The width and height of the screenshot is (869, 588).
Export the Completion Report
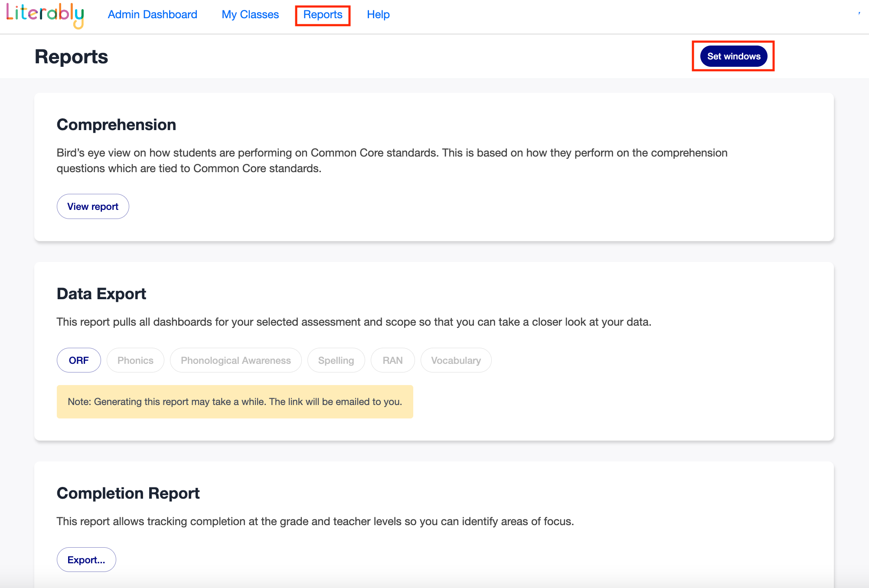pyautogui.click(x=86, y=560)
